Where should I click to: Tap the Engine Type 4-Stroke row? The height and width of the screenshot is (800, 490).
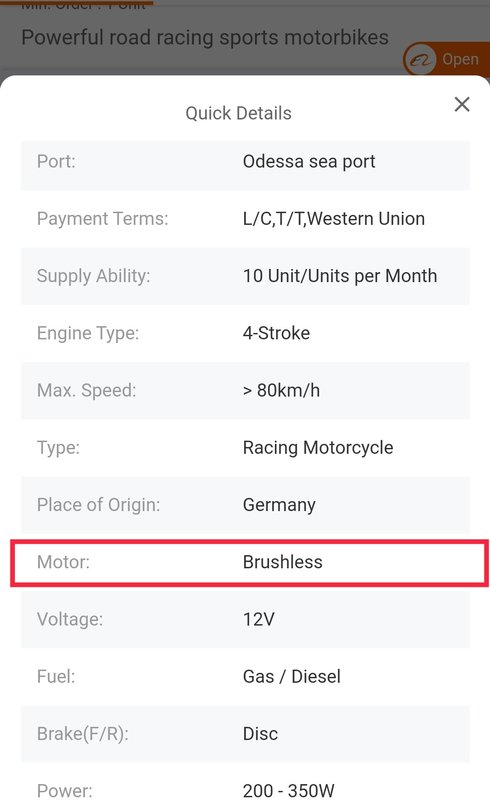coord(245,333)
